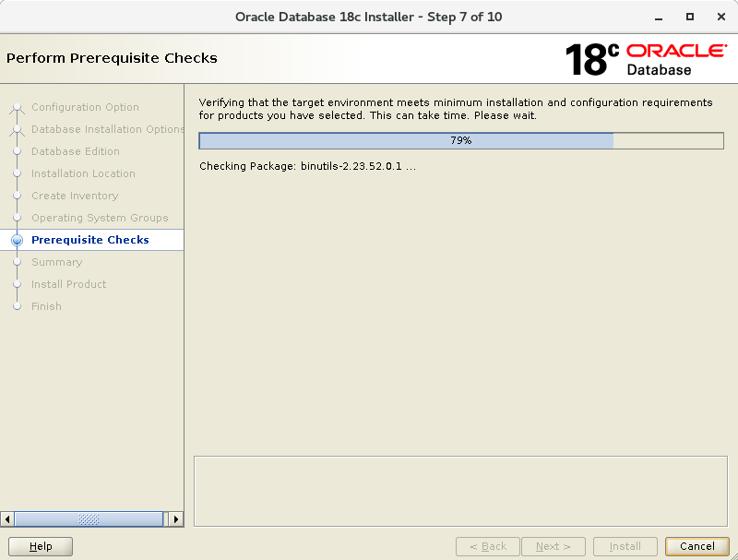
Task: Click the Oracle 18c Database logo
Action: [x=647, y=59]
